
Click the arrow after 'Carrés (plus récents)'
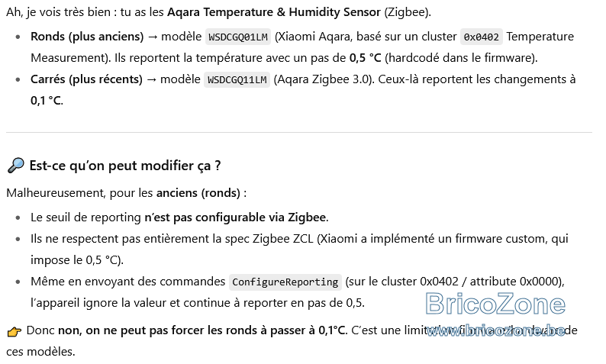tap(151, 80)
